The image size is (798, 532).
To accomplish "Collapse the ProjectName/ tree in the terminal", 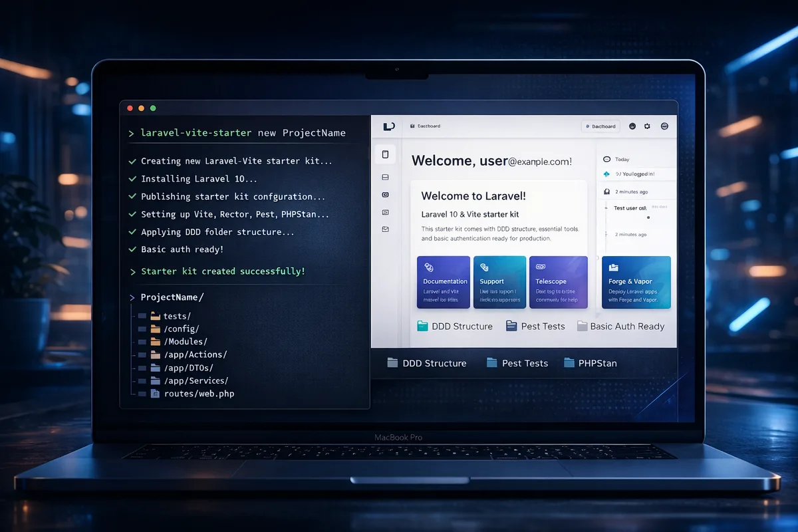I will [x=132, y=297].
